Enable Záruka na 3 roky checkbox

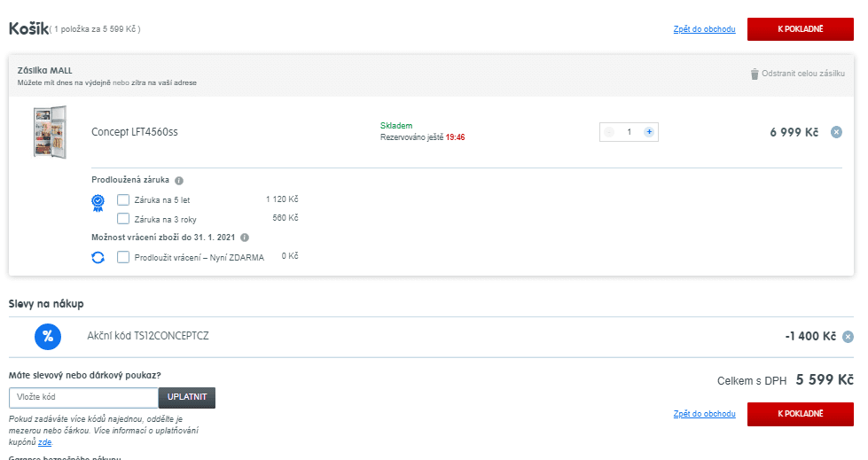point(123,219)
